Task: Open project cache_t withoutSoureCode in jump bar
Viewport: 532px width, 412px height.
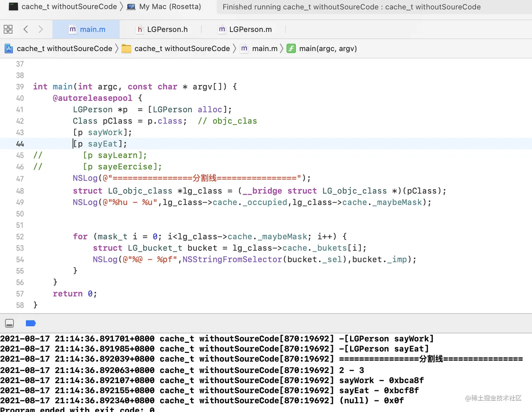Action: pos(64,49)
